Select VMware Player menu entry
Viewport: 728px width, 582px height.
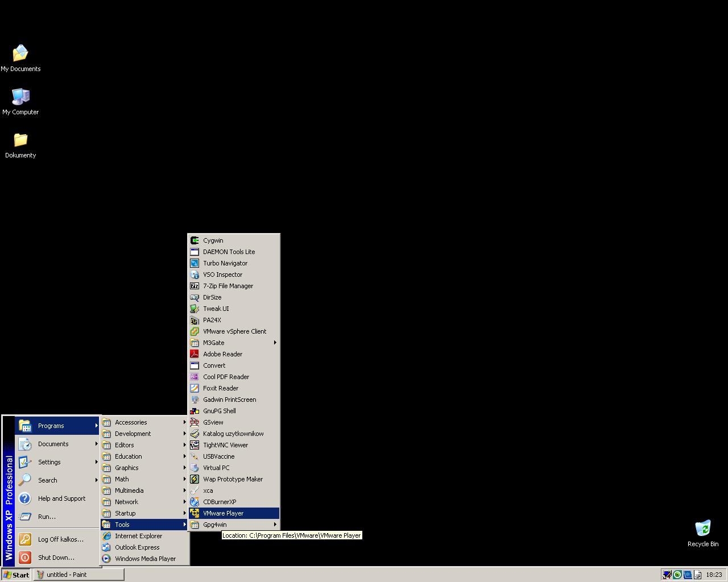(223, 513)
